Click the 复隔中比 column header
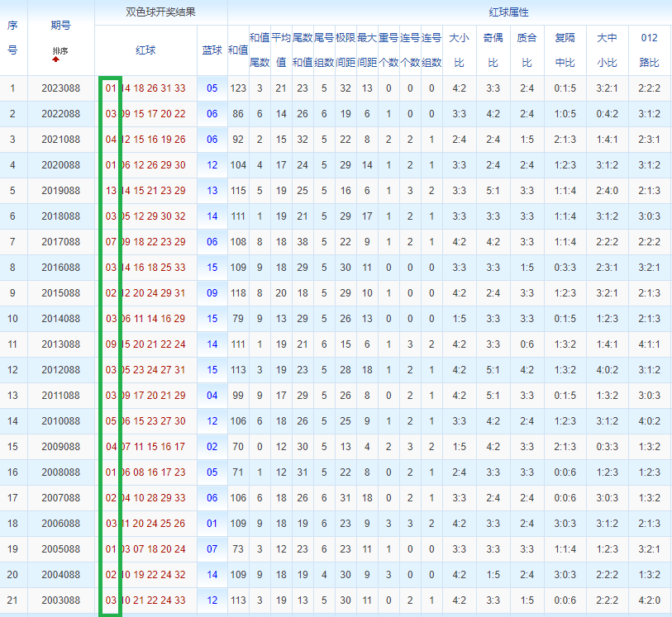The image size is (672, 617). point(565,50)
